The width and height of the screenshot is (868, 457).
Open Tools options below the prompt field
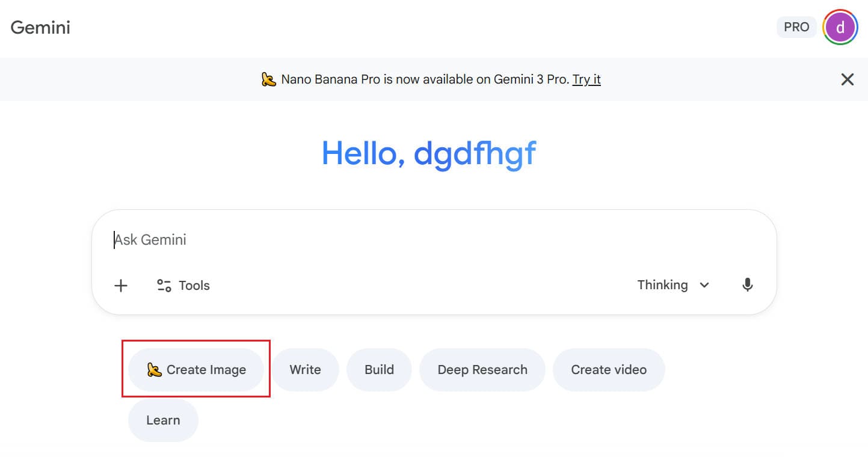tap(182, 285)
